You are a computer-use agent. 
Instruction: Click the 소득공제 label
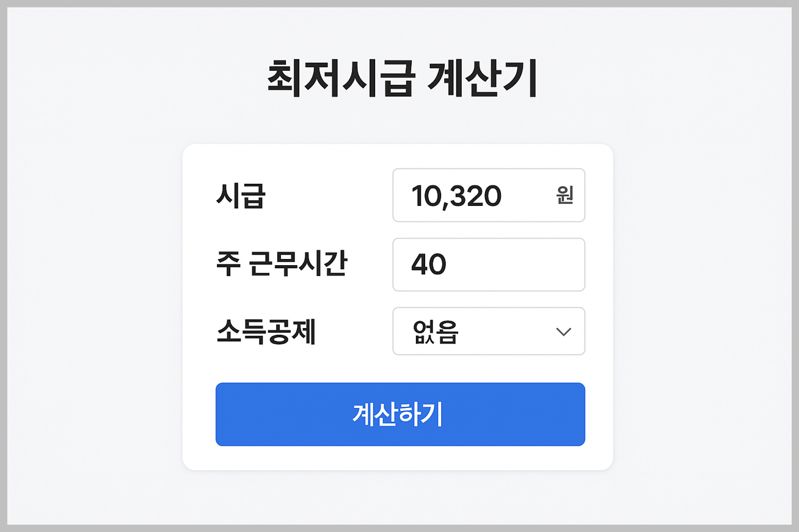[266, 332]
